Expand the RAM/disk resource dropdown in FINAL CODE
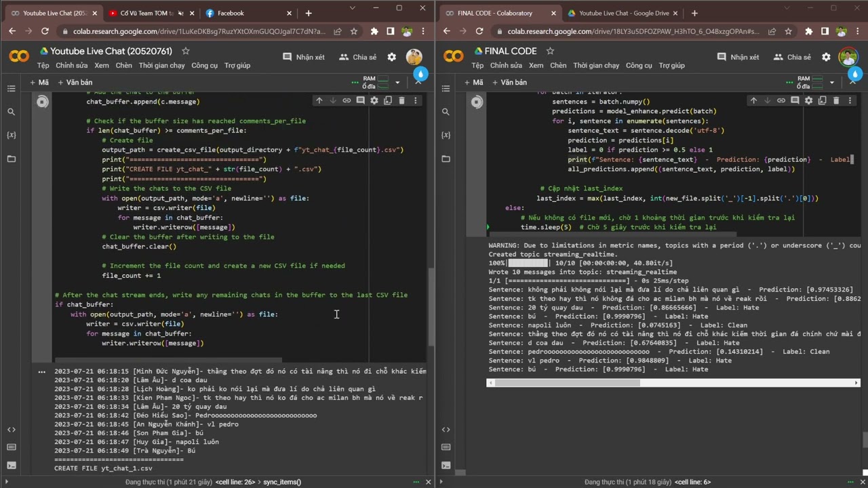868x488 pixels. pos(832,83)
